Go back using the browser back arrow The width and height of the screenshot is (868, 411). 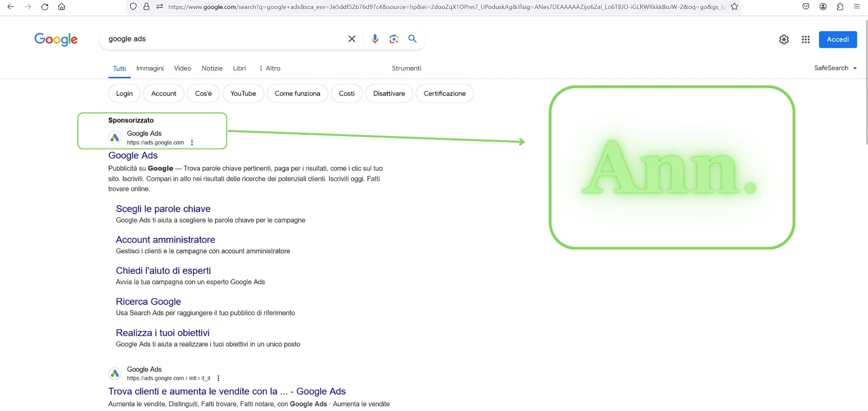pos(11,7)
